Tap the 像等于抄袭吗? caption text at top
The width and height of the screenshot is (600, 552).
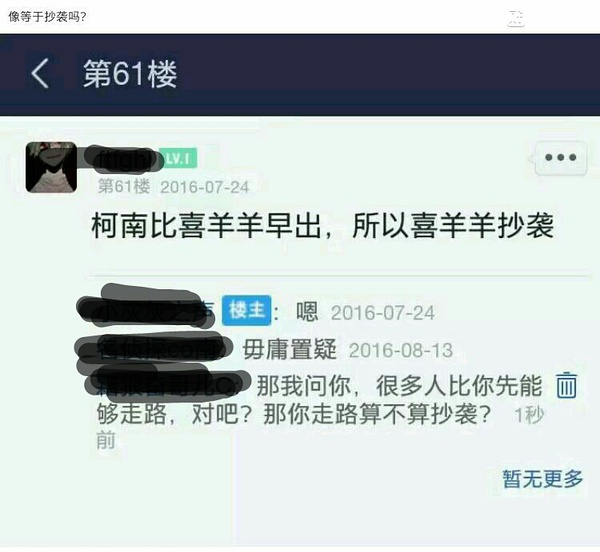pyautogui.click(x=47, y=16)
